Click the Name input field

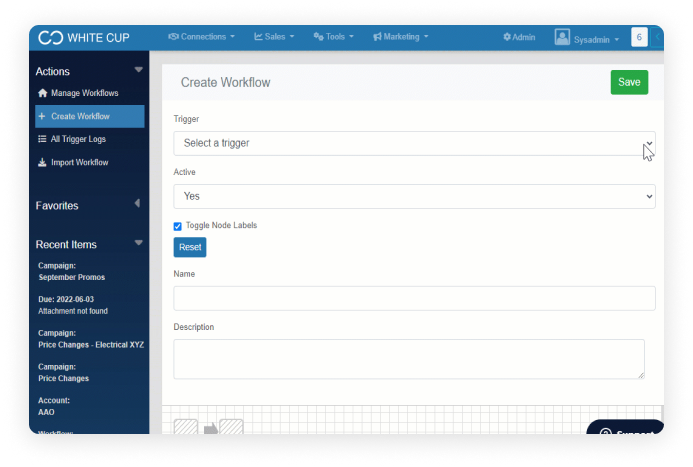[414, 298]
